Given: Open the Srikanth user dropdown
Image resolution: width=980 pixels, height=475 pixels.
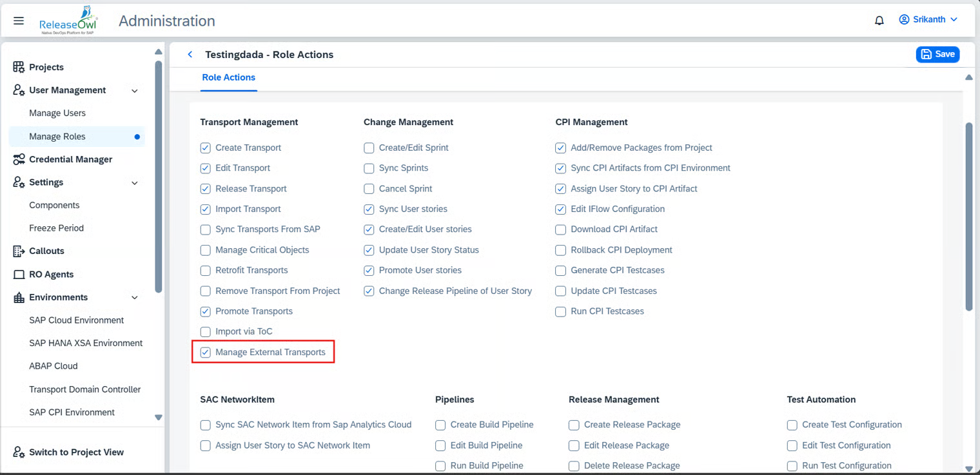Looking at the screenshot, I should point(928,20).
